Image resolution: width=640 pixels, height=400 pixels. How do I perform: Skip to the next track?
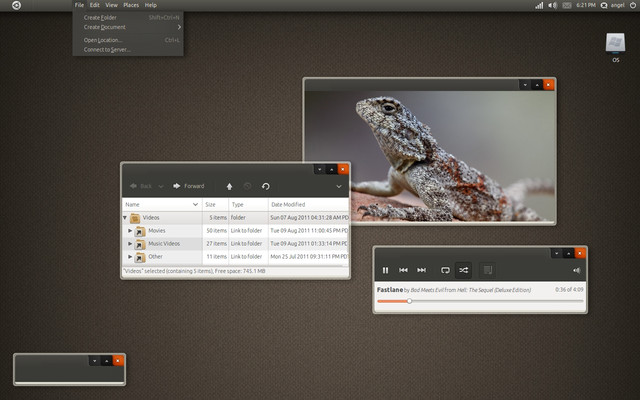point(421,270)
